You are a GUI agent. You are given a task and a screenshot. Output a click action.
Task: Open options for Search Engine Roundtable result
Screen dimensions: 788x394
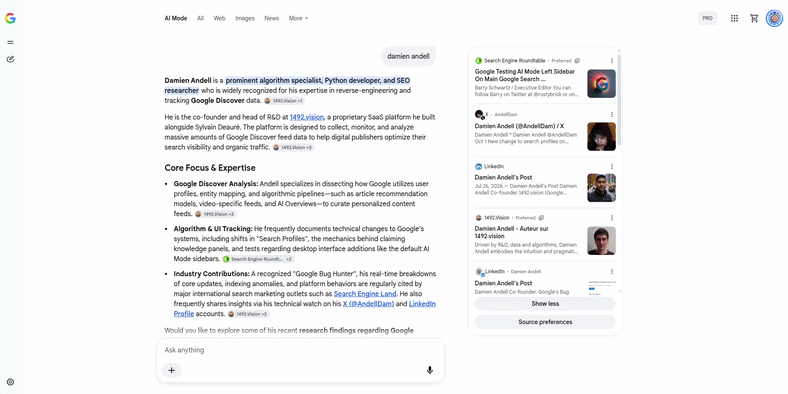point(612,61)
